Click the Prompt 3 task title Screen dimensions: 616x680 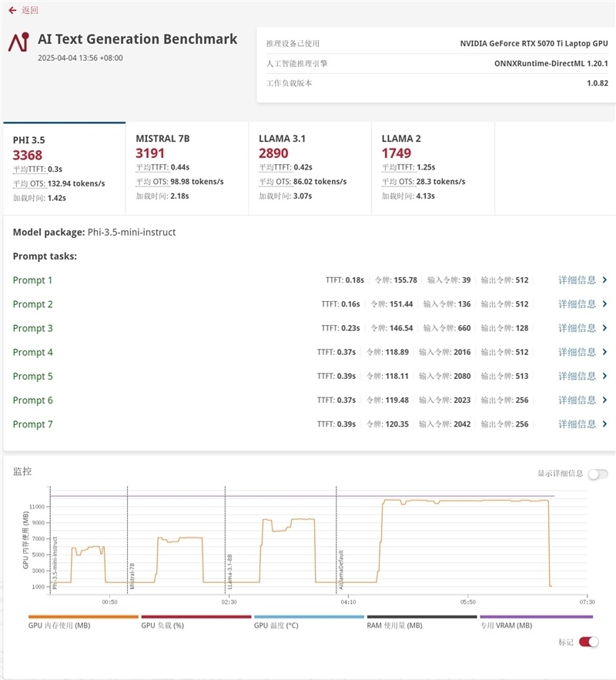point(33,328)
